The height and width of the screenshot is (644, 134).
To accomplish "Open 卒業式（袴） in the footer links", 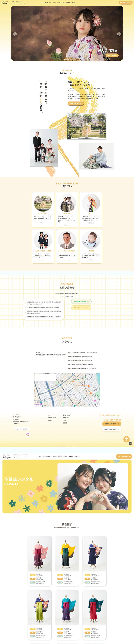I will [66, 418].
